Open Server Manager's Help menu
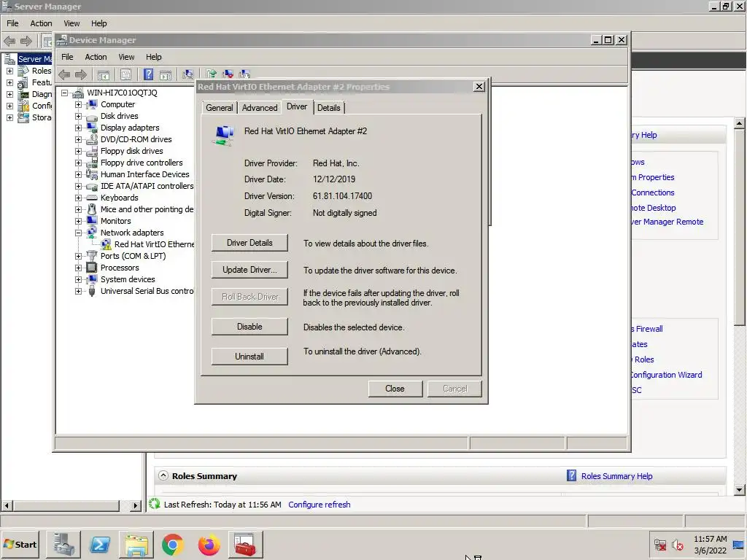 pyautogui.click(x=99, y=23)
